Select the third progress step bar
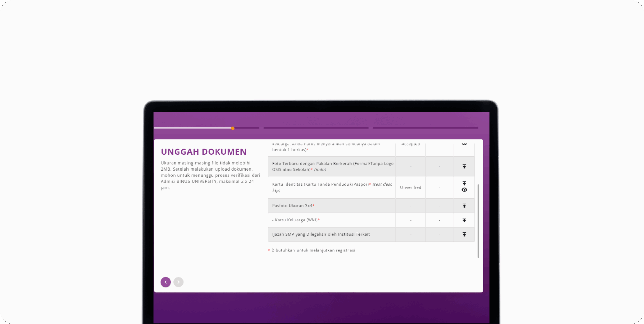644x324 pixels. point(425,128)
